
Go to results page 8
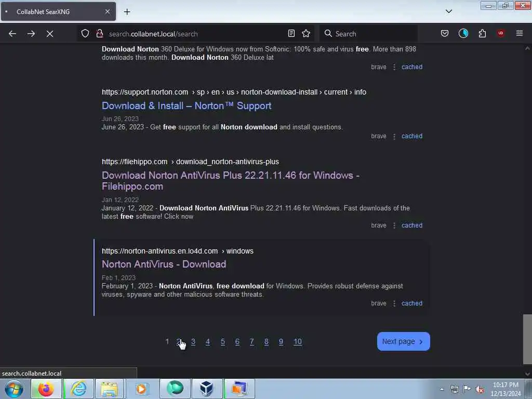[267, 342]
